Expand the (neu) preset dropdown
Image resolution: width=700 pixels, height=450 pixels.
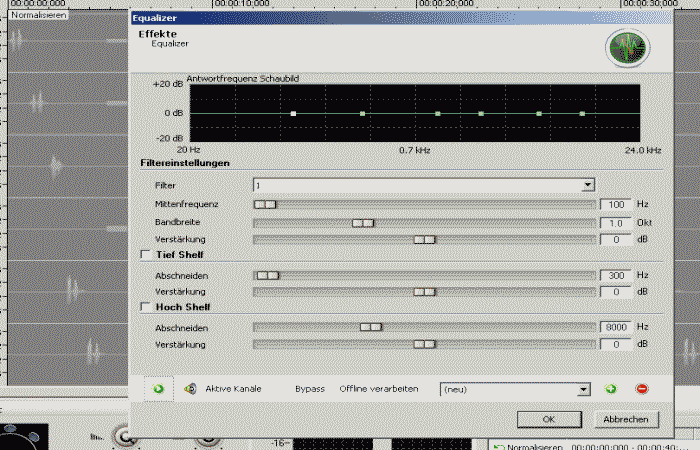[x=583, y=389]
